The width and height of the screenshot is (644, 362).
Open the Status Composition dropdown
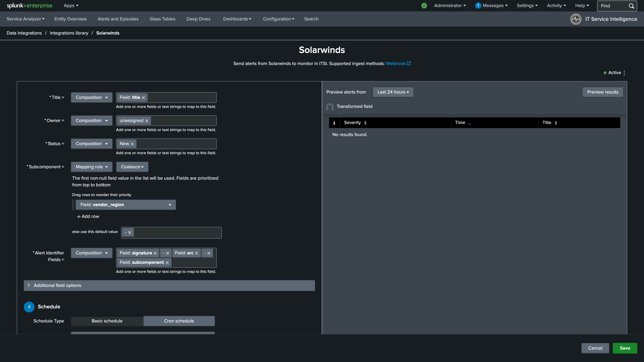pos(92,144)
